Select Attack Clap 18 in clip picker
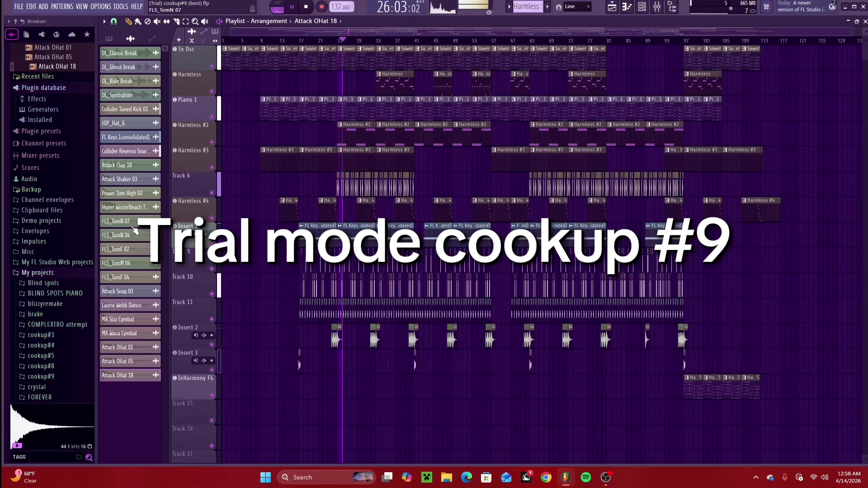 pyautogui.click(x=130, y=165)
